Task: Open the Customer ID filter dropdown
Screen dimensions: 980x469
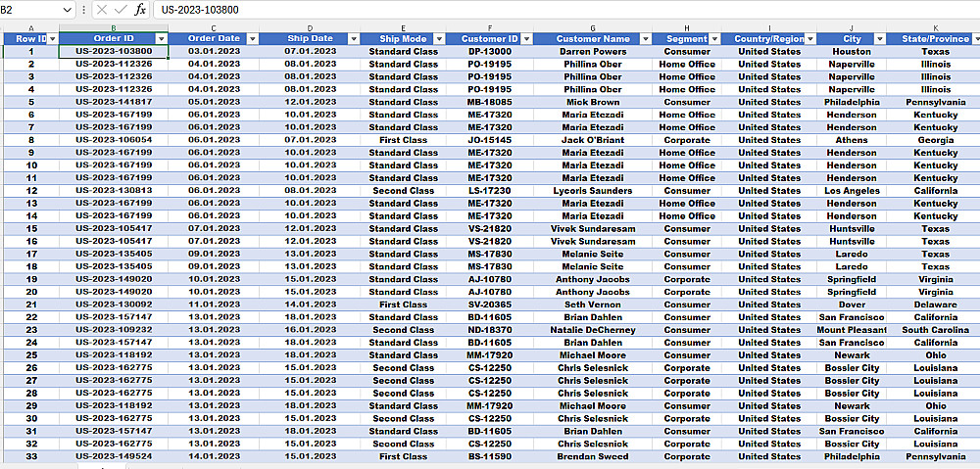Action: pyautogui.click(x=527, y=39)
